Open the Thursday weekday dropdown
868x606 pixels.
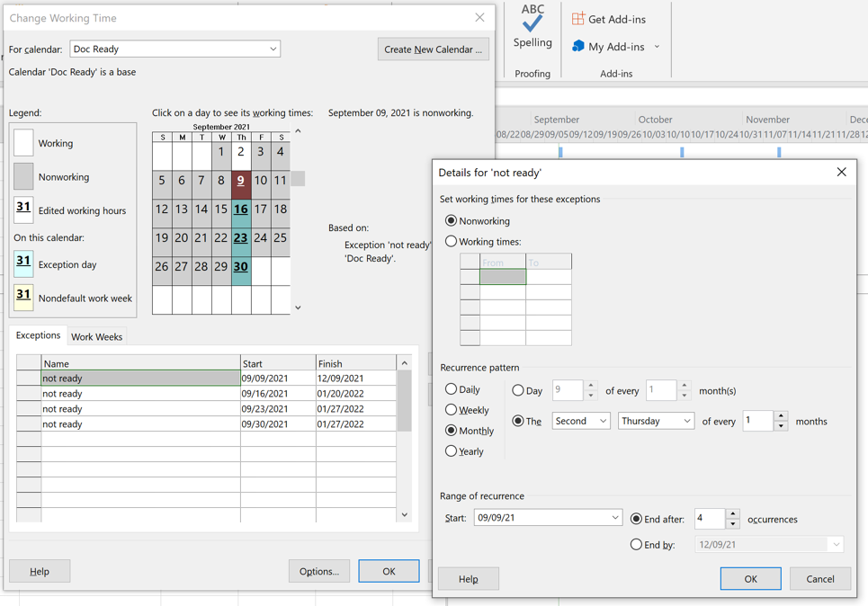(x=656, y=421)
